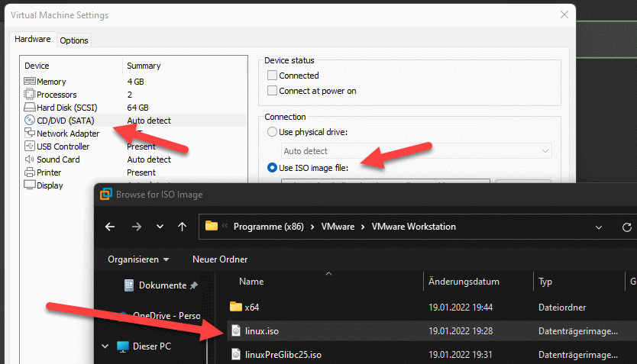This screenshot has width=637, height=364.
Task: Open the Organisieren menu
Action: (138, 259)
